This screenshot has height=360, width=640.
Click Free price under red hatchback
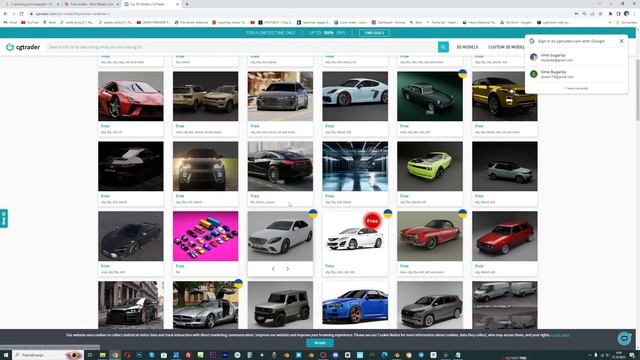[x=479, y=266]
